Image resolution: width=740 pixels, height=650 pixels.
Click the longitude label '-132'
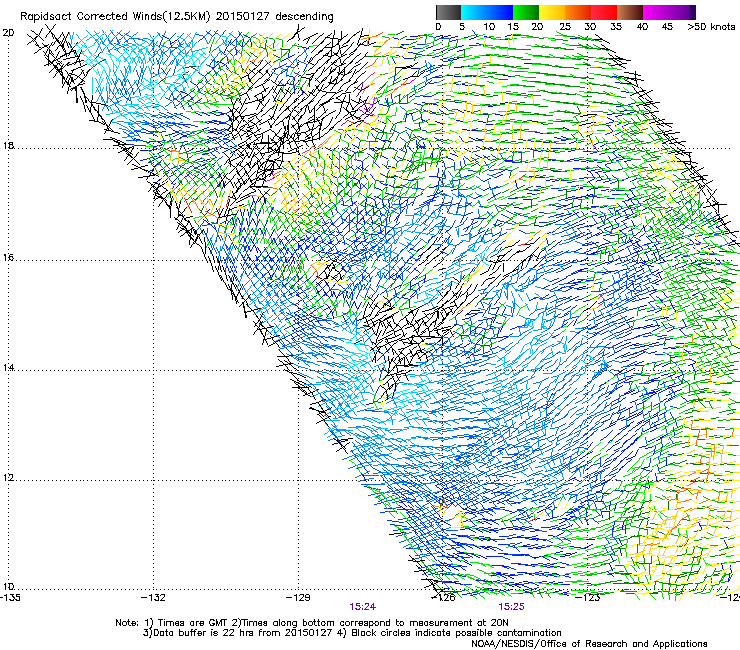153,598
